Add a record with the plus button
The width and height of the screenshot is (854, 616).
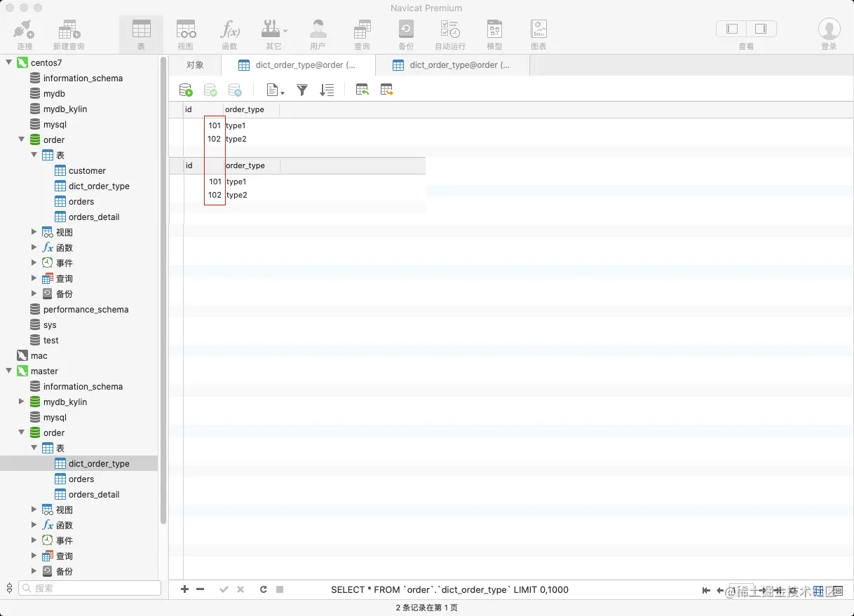(185, 589)
